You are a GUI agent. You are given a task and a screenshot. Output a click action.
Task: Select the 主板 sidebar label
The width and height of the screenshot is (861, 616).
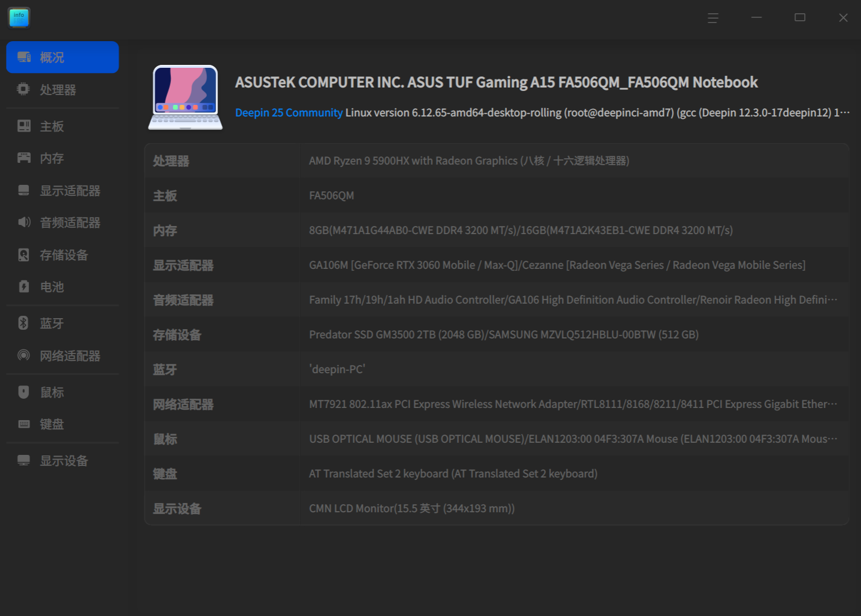(x=52, y=126)
